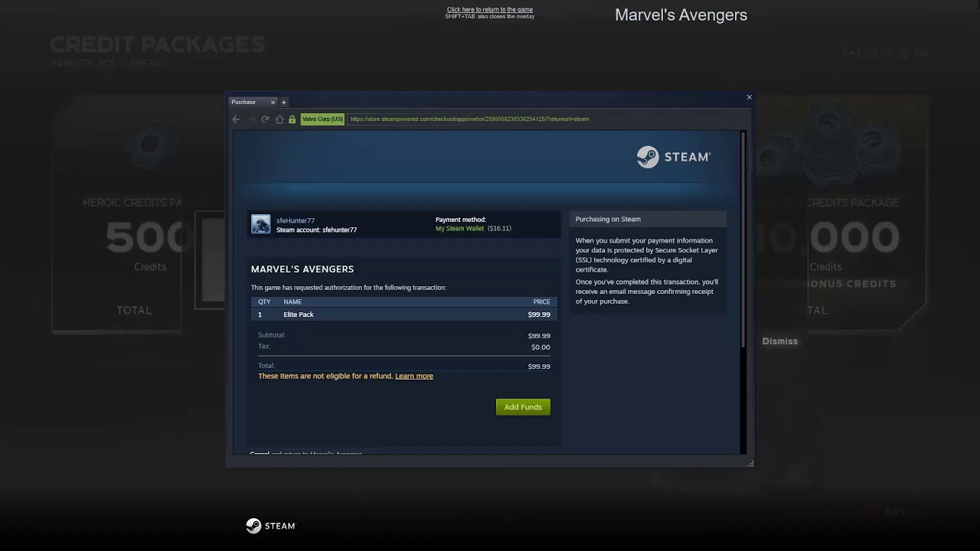Click the Valve Corp [US] certificate badge

322,119
